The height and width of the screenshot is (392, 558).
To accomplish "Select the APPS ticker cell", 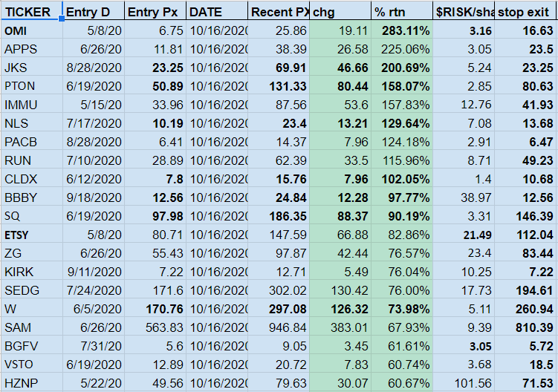I will [x=31, y=49].
